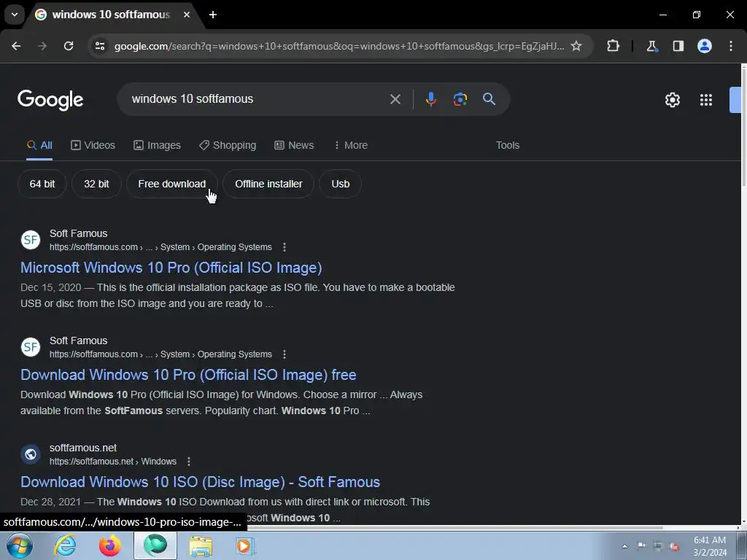The image size is (747, 560).
Task: Switch to Images tab
Action: pyautogui.click(x=158, y=145)
